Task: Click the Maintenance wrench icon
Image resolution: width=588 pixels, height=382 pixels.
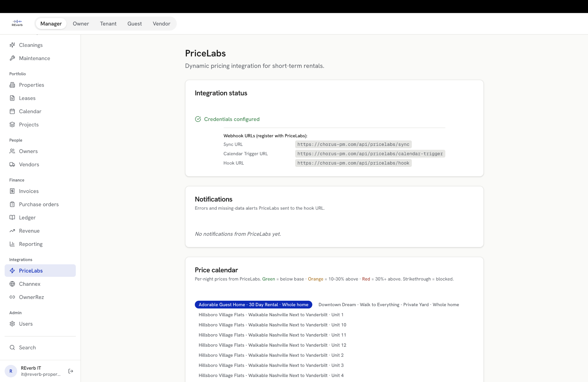Action: 12,58
